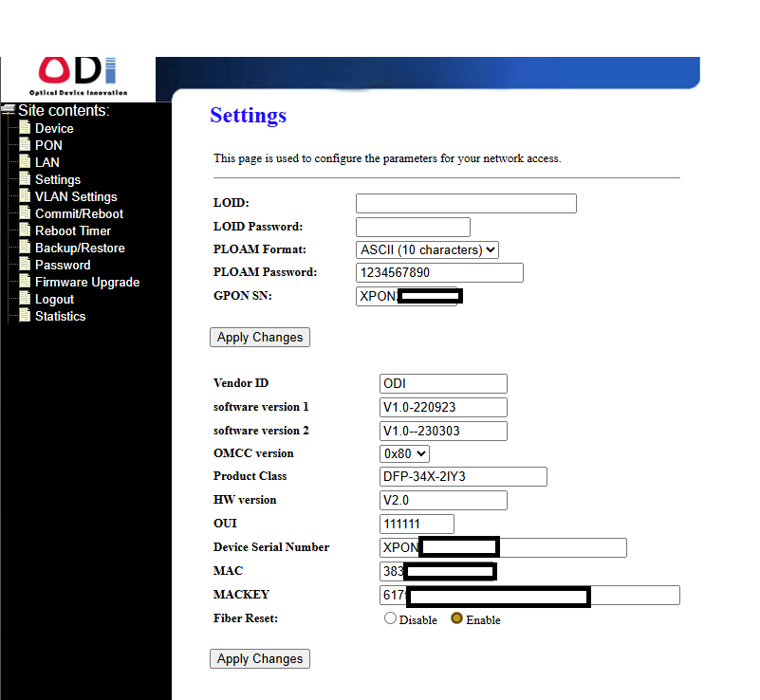Go to Backup/Restore in sidebar

click(80, 248)
